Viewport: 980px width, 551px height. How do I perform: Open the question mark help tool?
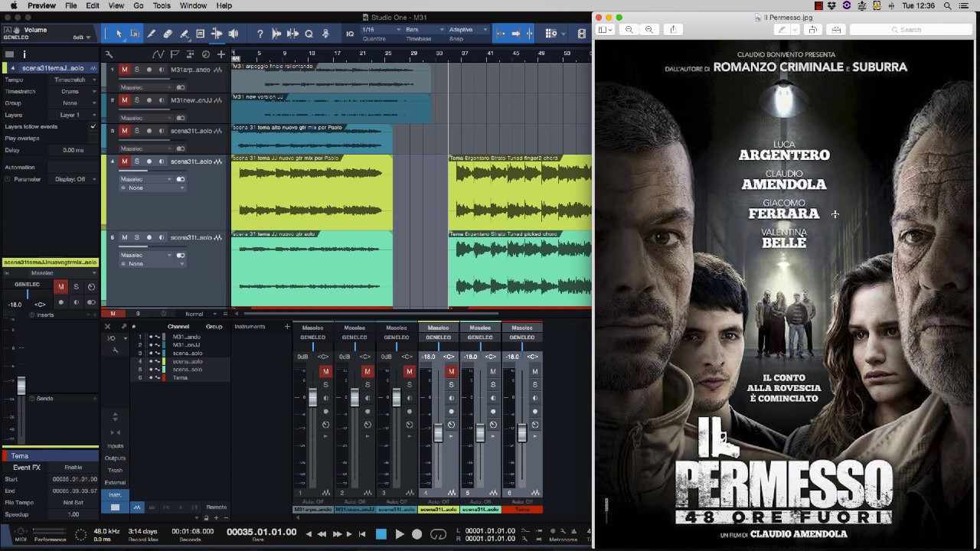tap(260, 34)
